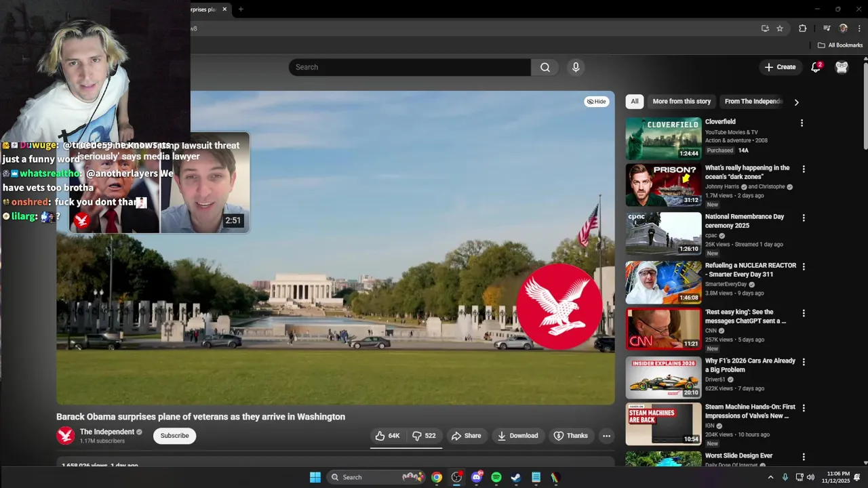Open the system tray volume icon
Viewport: 868px width, 488px height.
click(810, 477)
